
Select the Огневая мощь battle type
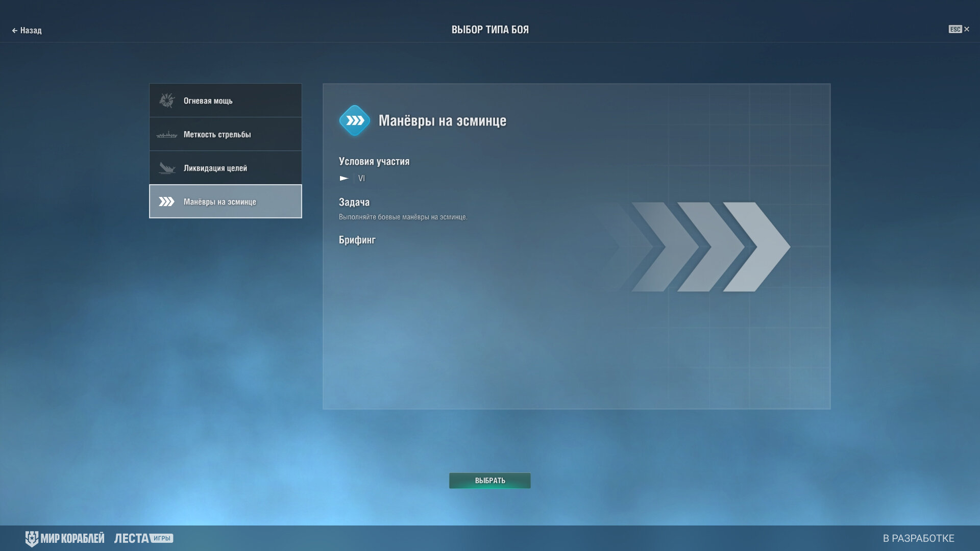pyautogui.click(x=226, y=101)
